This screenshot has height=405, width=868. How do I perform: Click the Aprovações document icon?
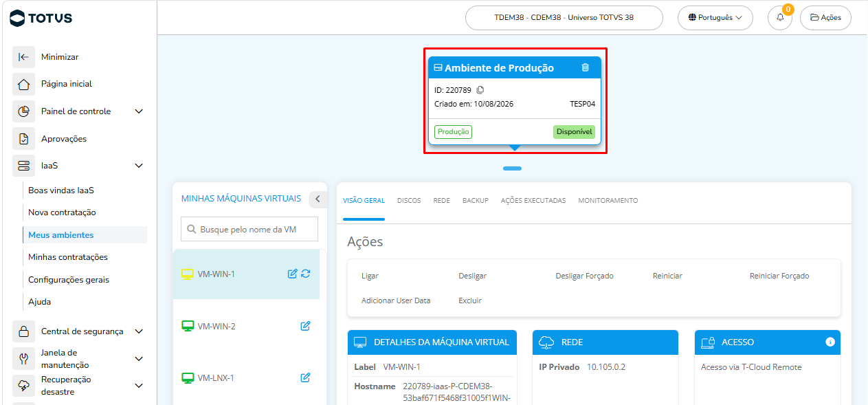[23, 139]
